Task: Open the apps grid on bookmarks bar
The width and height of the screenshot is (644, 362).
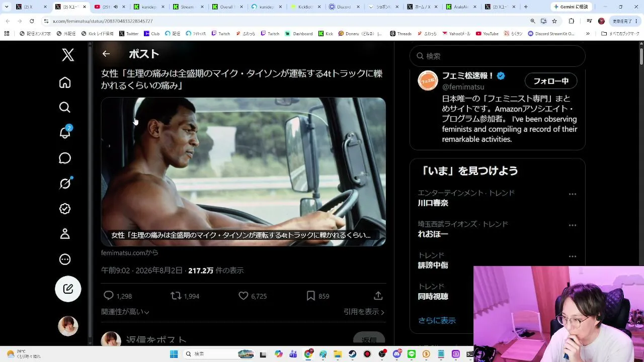Action: click(x=7, y=34)
